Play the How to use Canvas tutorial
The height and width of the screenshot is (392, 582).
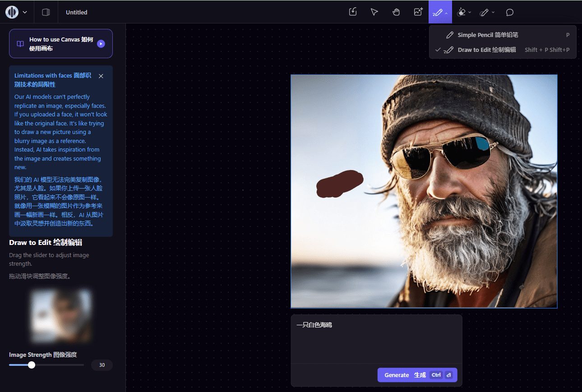(x=101, y=44)
